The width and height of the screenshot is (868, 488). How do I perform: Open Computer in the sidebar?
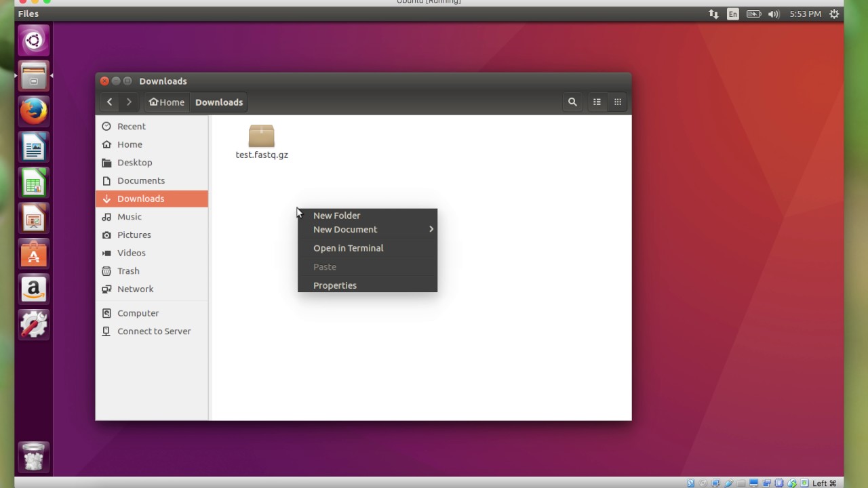pos(152,313)
